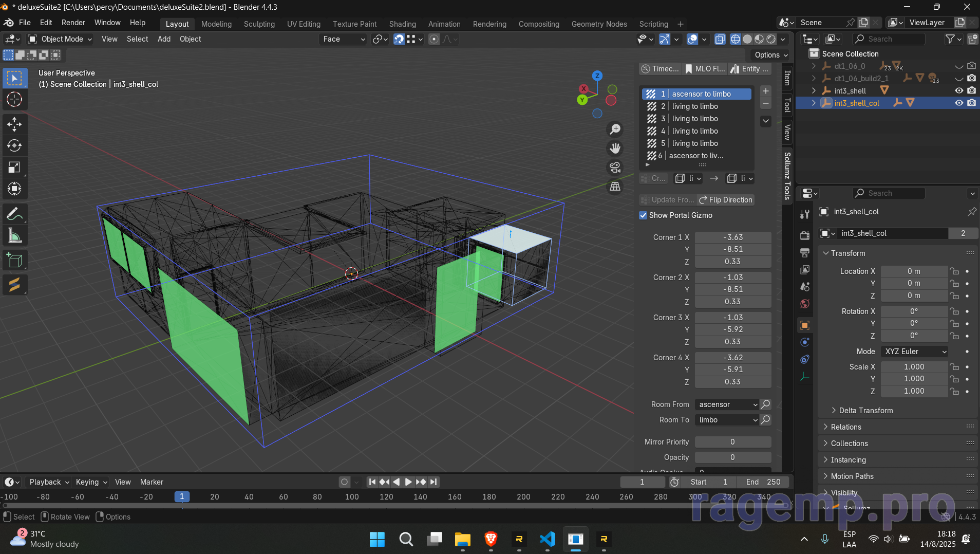Open Room To limbo dropdown

[x=727, y=420]
